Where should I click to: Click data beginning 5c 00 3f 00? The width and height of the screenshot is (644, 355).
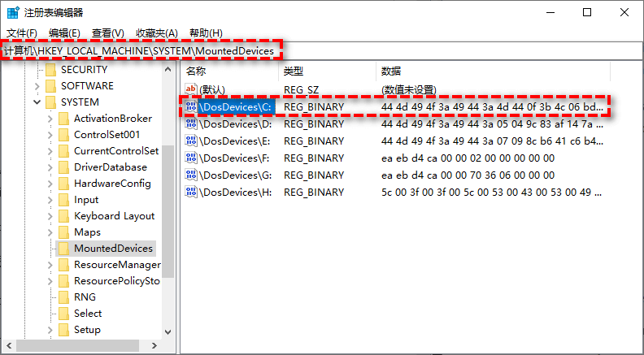click(492, 192)
